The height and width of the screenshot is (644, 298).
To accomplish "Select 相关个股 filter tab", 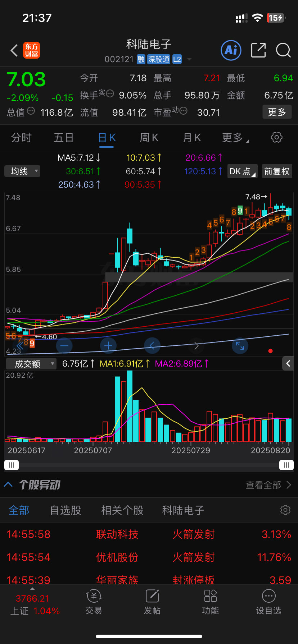I will click(122, 510).
